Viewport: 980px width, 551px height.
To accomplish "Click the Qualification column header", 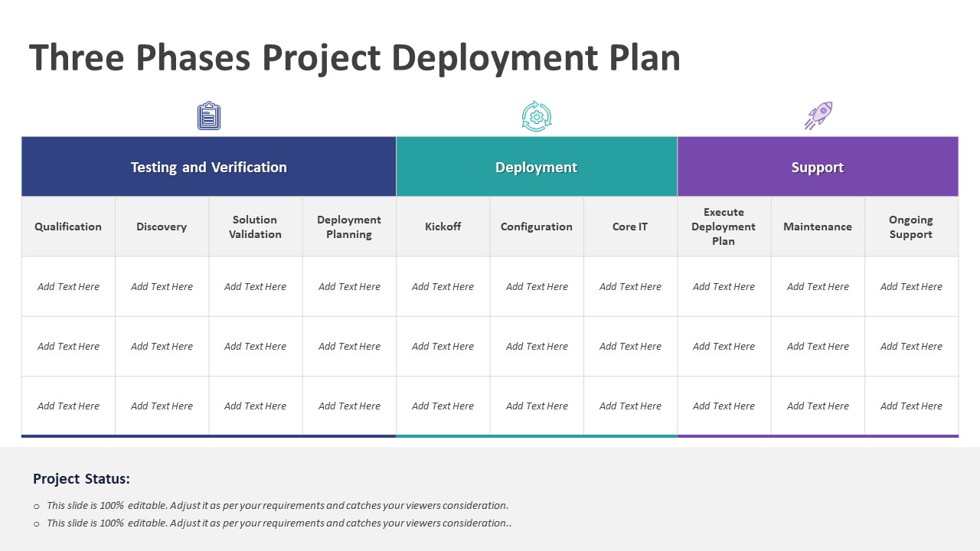I will click(x=68, y=227).
